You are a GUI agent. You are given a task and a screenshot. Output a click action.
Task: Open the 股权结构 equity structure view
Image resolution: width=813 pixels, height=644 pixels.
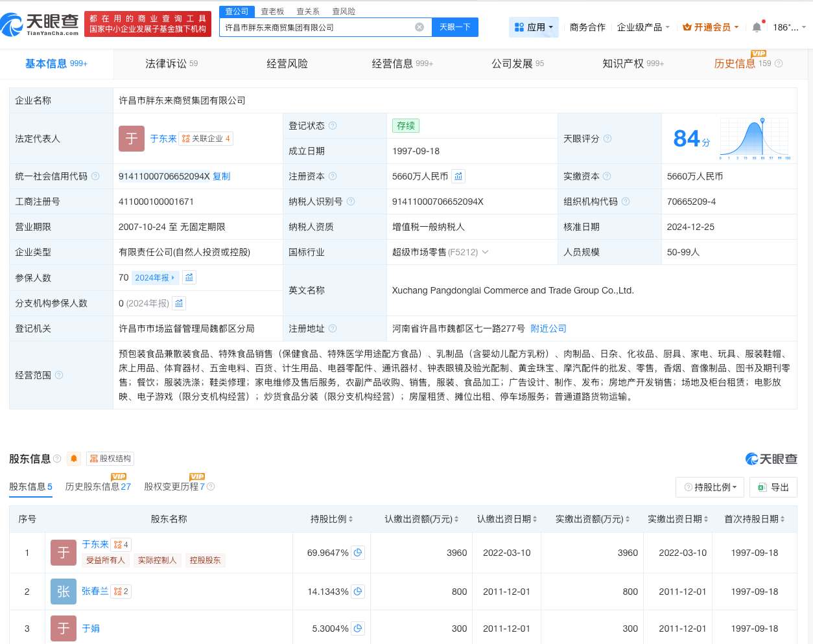110,459
